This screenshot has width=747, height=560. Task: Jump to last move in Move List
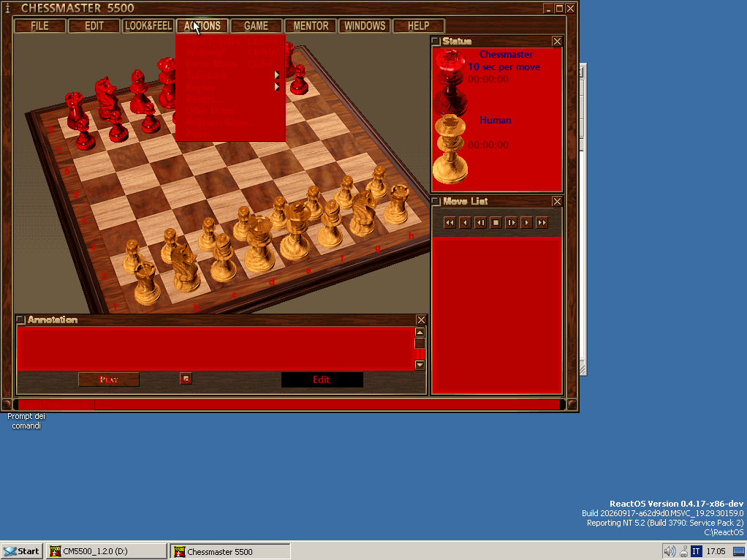[542, 222]
